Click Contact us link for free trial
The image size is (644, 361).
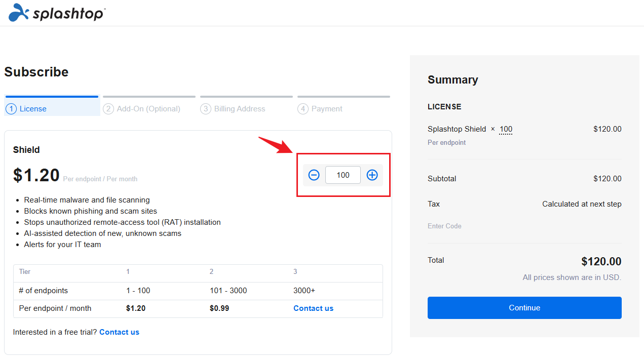click(119, 332)
